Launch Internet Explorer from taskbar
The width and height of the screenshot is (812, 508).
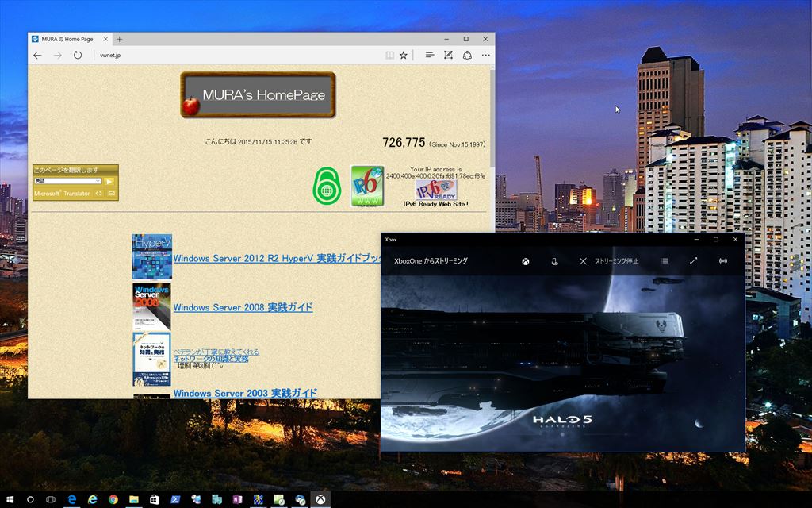click(x=93, y=500)
